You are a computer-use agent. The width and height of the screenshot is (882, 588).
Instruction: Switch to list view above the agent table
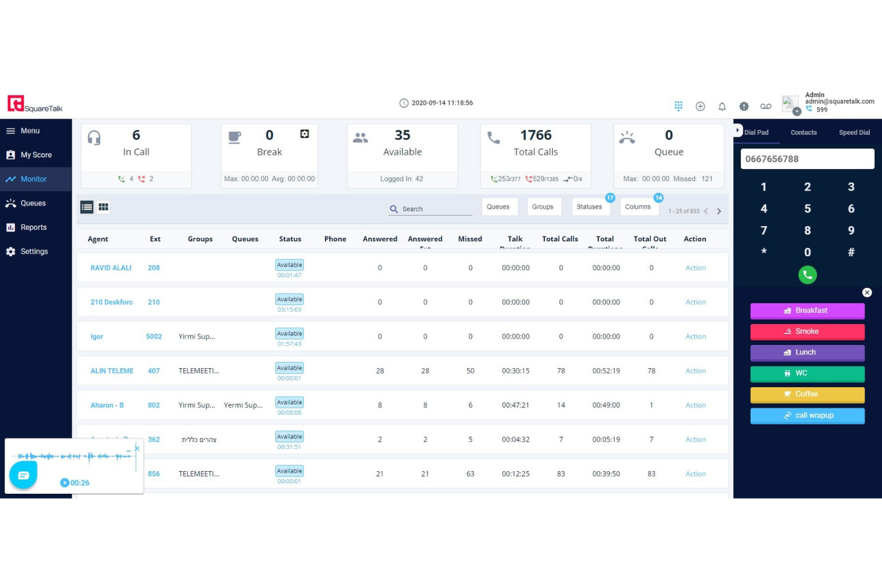87,207
